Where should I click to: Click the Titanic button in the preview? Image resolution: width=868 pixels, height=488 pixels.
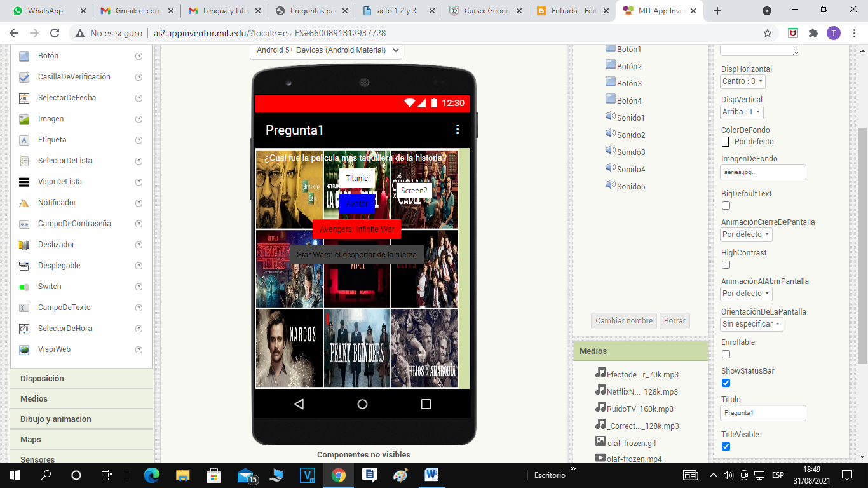click(356, 179)
